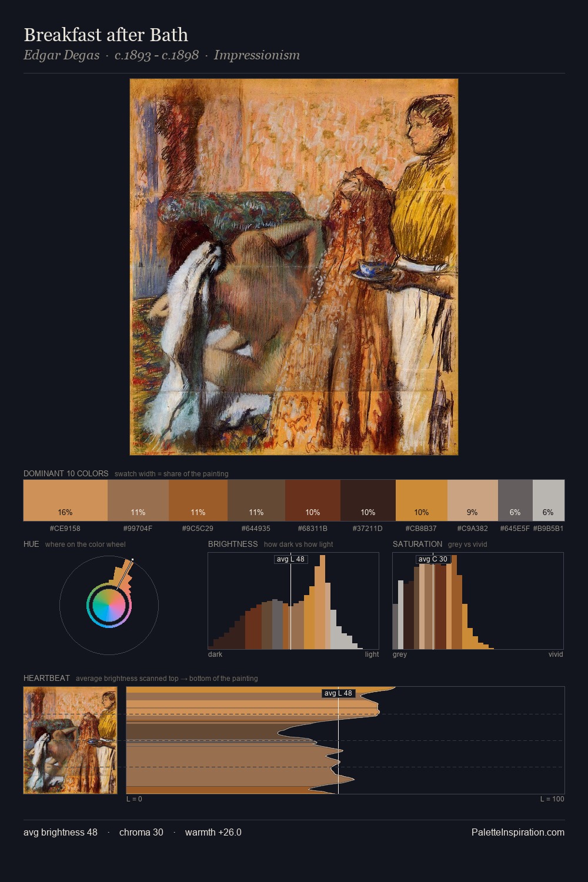Select the #37211D darkest swatch

(x=368, y=500)
